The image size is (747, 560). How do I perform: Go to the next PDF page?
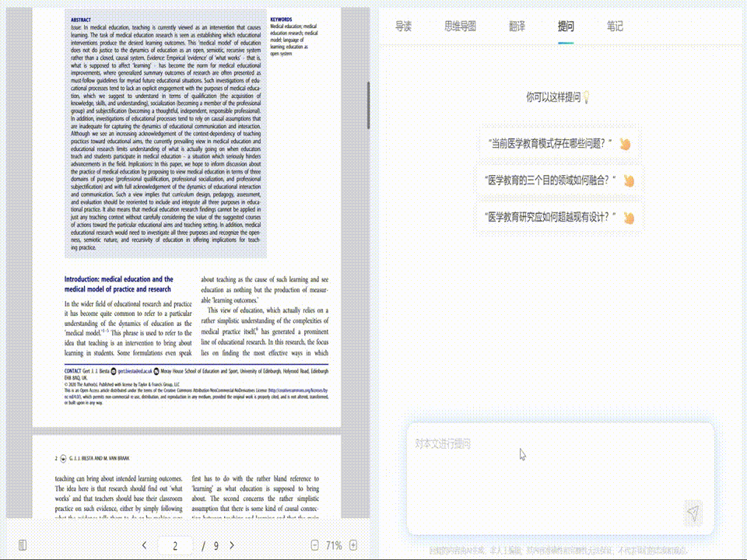tap(232, 545)
